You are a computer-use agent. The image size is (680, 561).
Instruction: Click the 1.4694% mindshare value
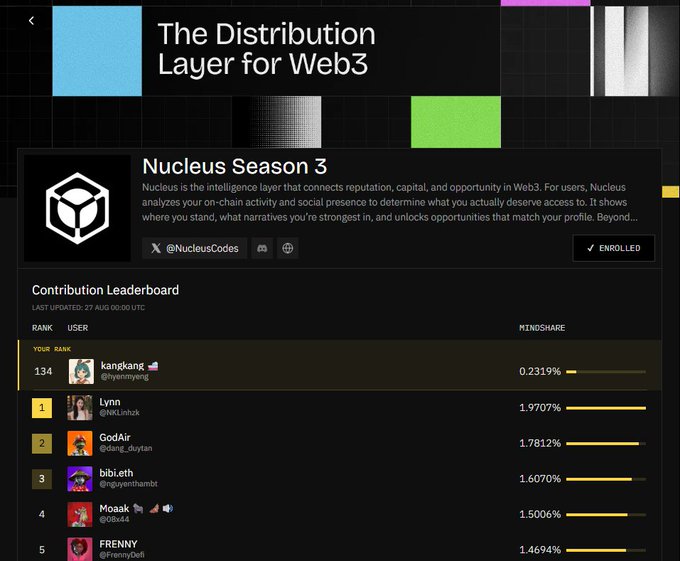pos(540,550)
